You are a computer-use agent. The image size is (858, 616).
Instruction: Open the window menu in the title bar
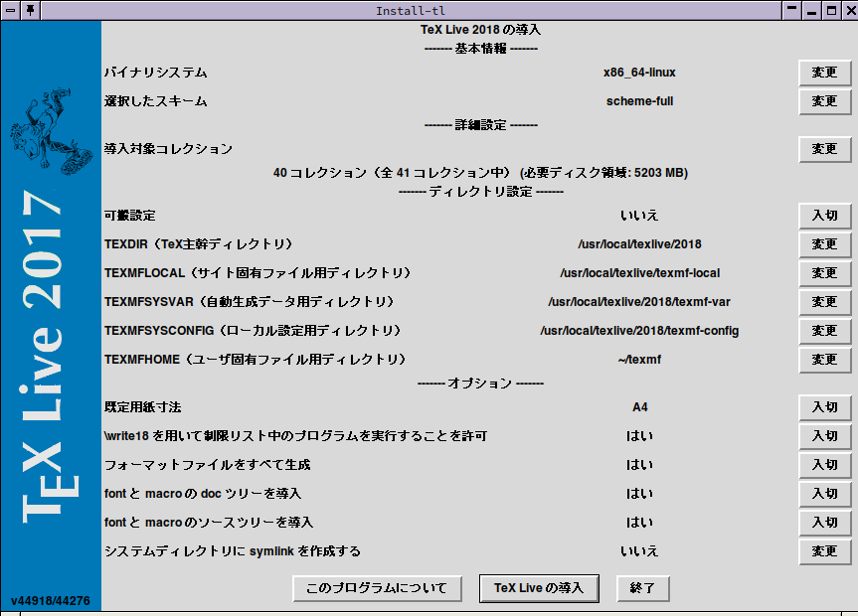[x=10, y=10]
